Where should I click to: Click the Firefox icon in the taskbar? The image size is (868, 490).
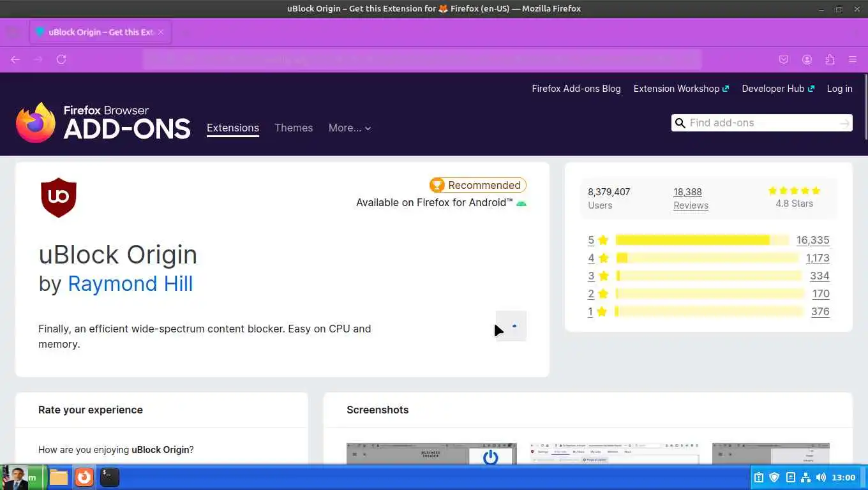84,477
